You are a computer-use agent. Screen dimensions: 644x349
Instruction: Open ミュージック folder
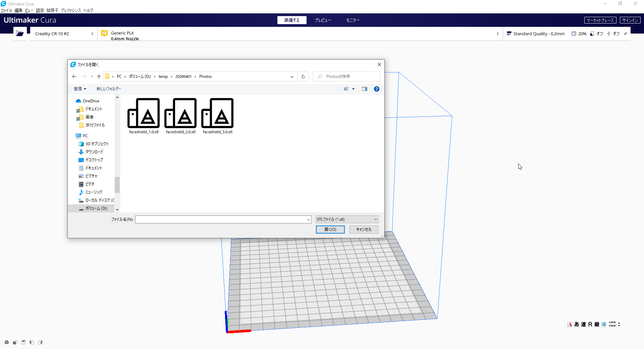(x=90, y=192)
